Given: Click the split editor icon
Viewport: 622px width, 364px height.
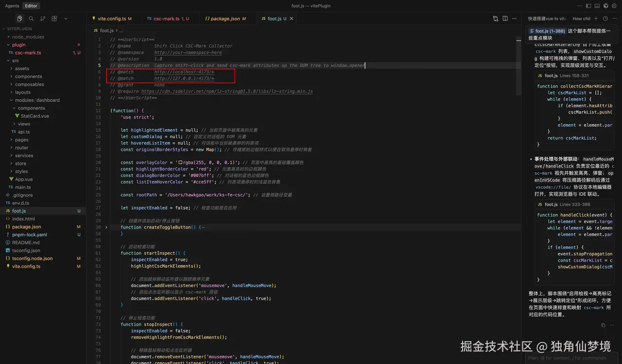Looking at the screenshot, I should [505, 18].
